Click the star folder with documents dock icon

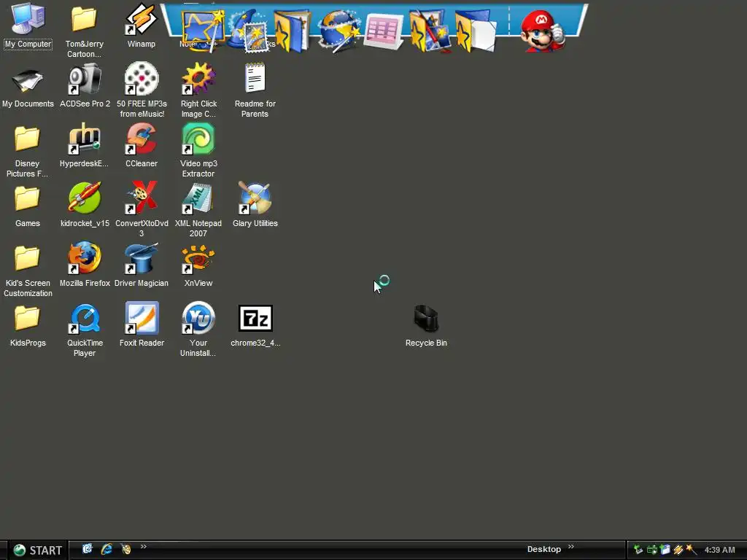coord(476,31)
